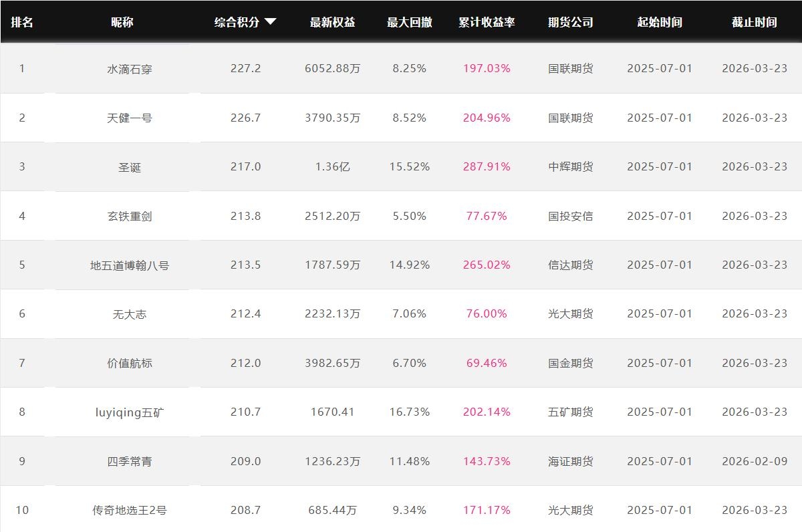Click the 期货公司 column header

[x=571, y=22]
